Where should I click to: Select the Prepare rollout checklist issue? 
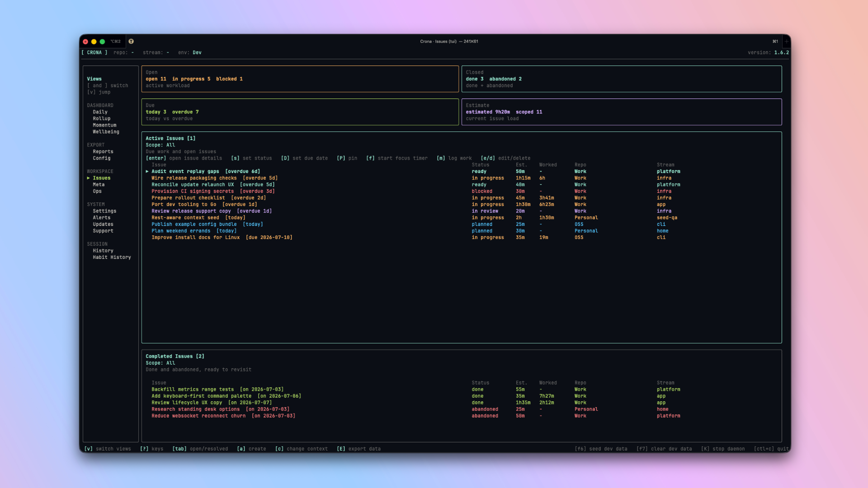click(x=461, y=198)
